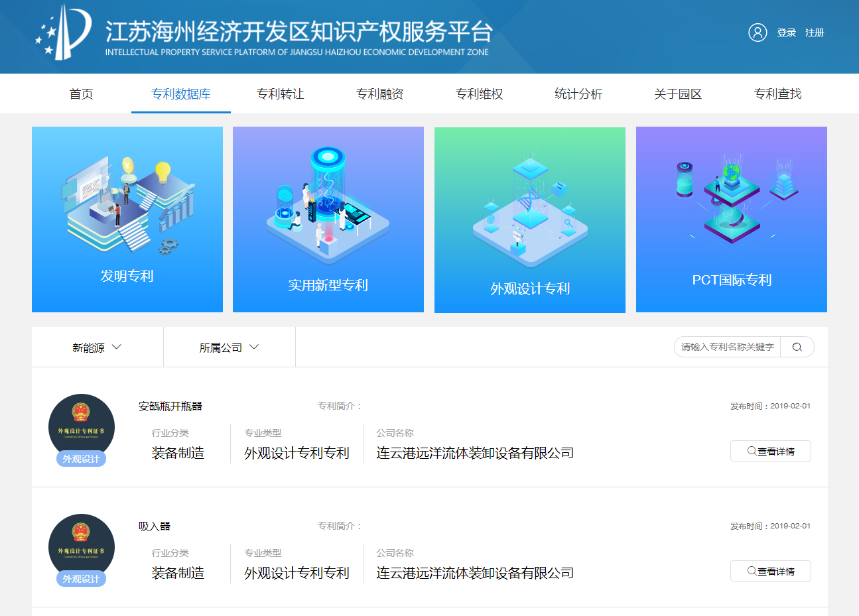Click the magnifier search icon button
This screenshot has width=859, height=616.
pos(797,347)
